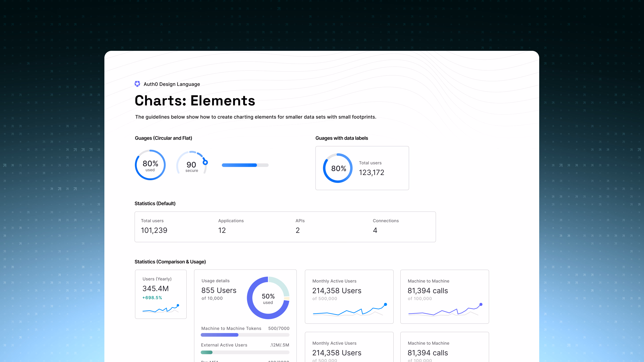Image resolution: width=644 pixels, height=362 pixels.
Task: Click the first 81,394 calls value
Action: (x=428, y=291)
